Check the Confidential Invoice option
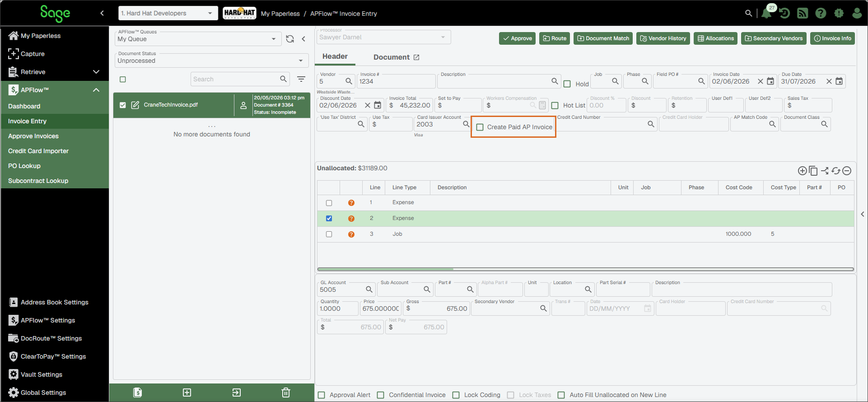Viewport: 868px width, 402px height. click(381, 395)
